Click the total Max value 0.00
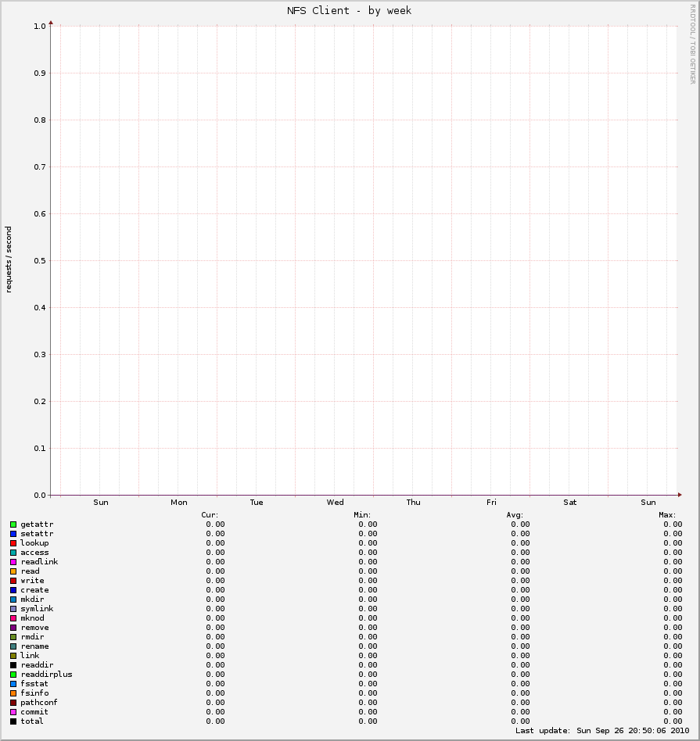The height and width of the screenshot is (741, 700). click(x=673, y=721)
